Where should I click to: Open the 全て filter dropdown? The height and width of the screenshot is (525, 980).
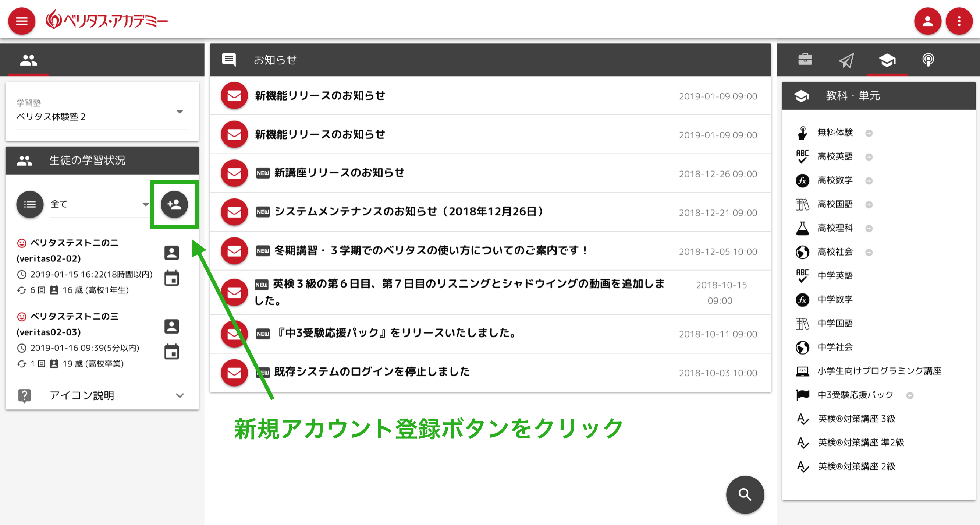[100, 204]
